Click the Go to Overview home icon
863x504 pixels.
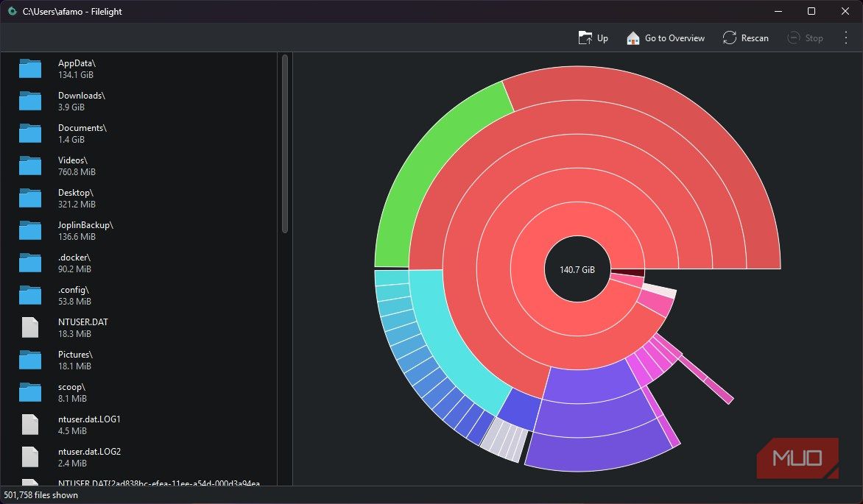[633, 38]
